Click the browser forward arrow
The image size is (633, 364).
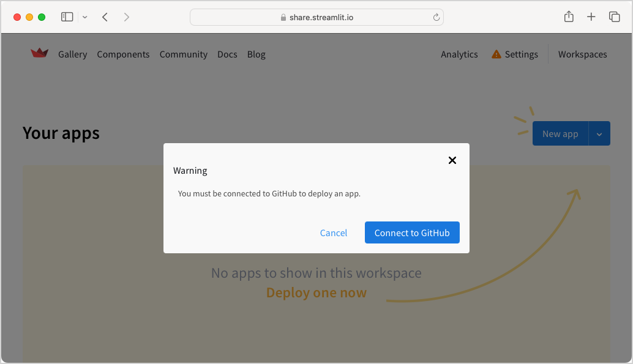point(126,17)
